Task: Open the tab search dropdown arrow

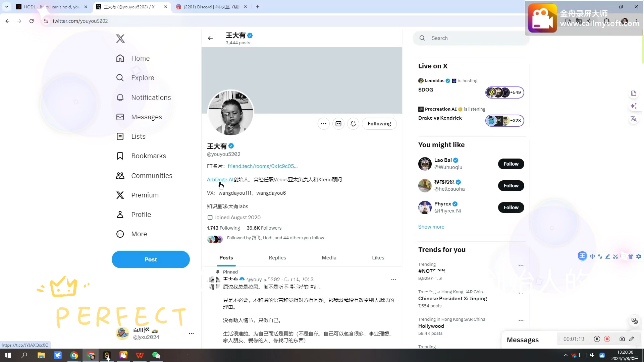Action: (7, 7)
